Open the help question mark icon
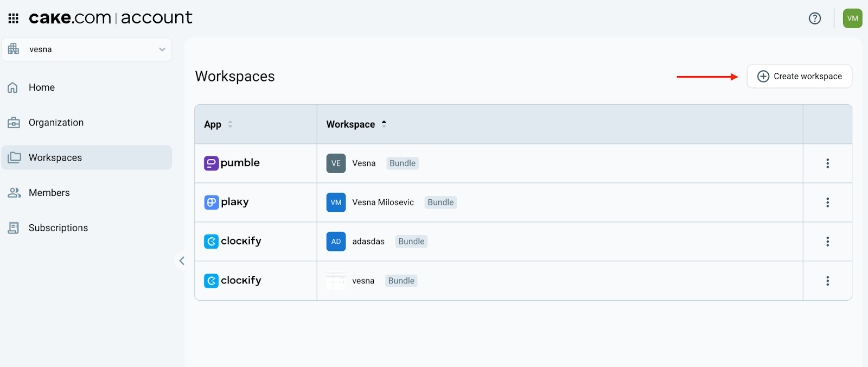Screen dimensions: 868x367 coord(814,18)
